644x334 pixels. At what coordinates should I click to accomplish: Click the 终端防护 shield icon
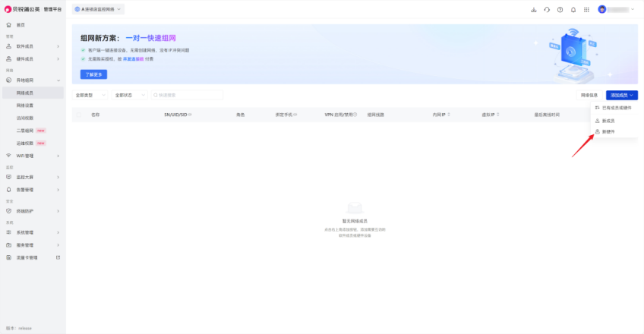[x=8, y=211]
